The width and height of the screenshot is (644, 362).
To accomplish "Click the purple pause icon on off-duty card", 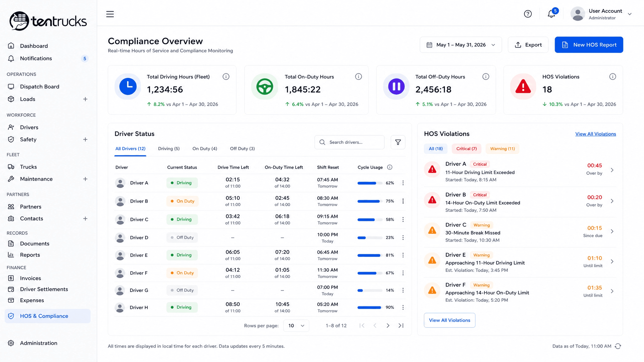I will (396, 86).
